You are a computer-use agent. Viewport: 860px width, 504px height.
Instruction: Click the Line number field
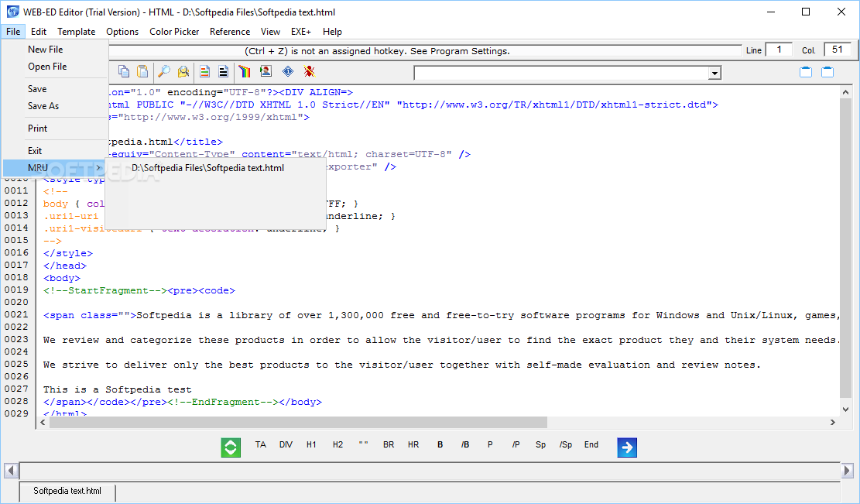point(779,50)
